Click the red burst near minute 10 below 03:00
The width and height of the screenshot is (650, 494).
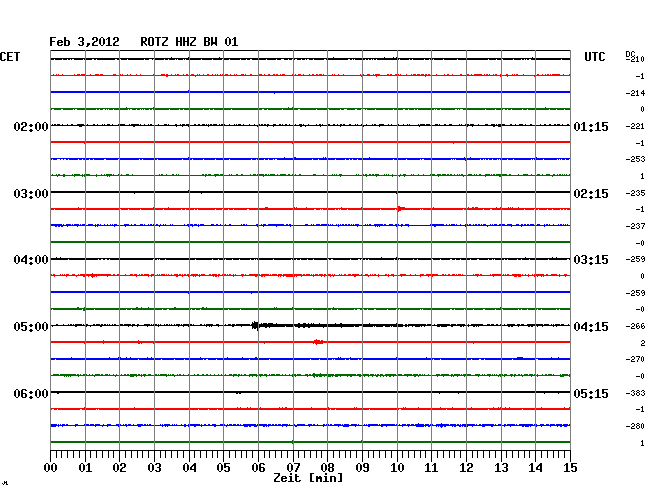click(x=400, y=208)
